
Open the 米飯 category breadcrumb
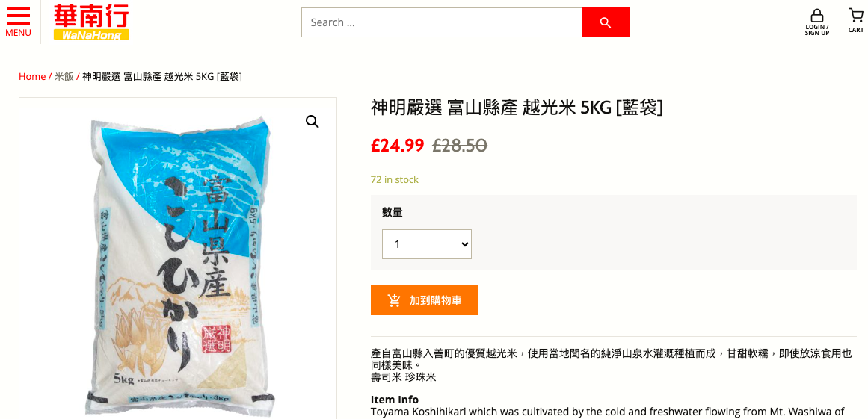click(64, 76)
